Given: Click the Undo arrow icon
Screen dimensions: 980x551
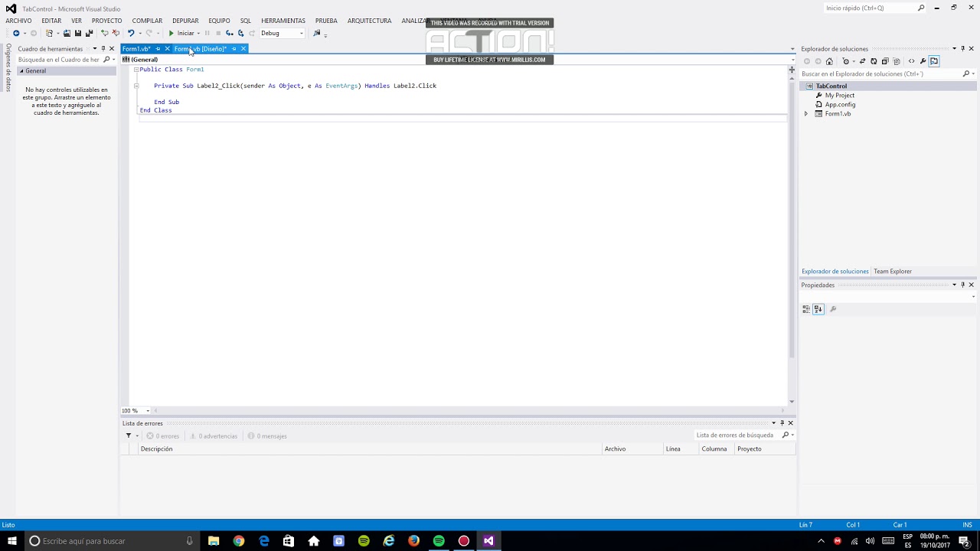Looking at the screenshot, I should tap(131, 33).
